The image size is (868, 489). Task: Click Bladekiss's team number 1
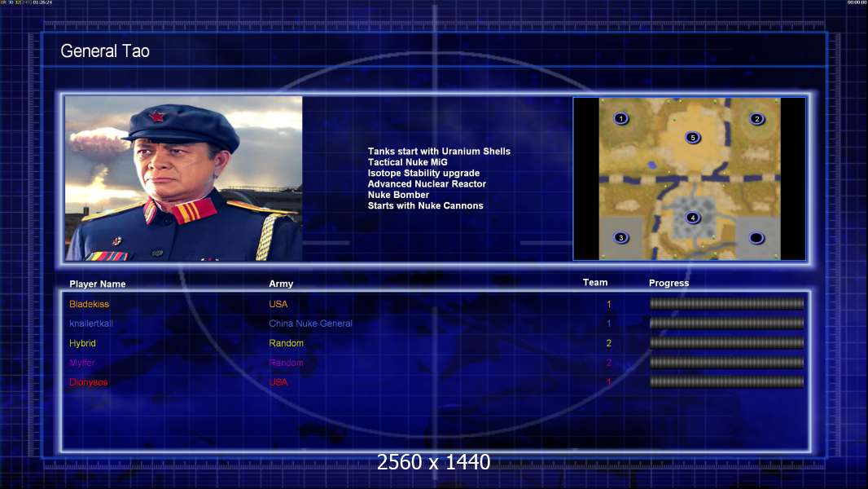[x=609, y=304]
